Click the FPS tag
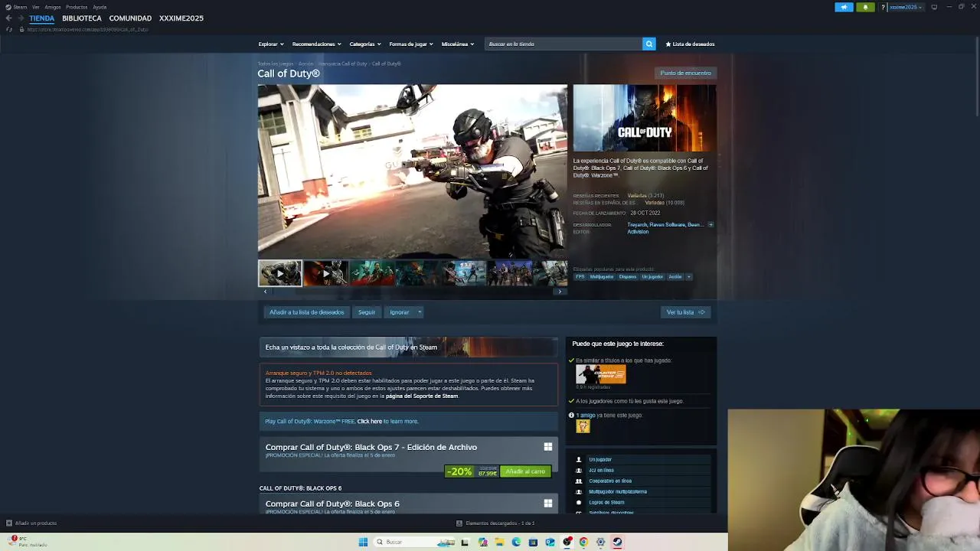This screenshot has height=551, width=980. tap(580, 277)
